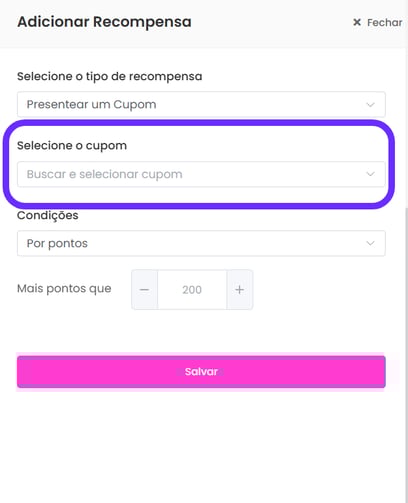
Task: Close the panel via the Fechar text
Action: point(384,22)
